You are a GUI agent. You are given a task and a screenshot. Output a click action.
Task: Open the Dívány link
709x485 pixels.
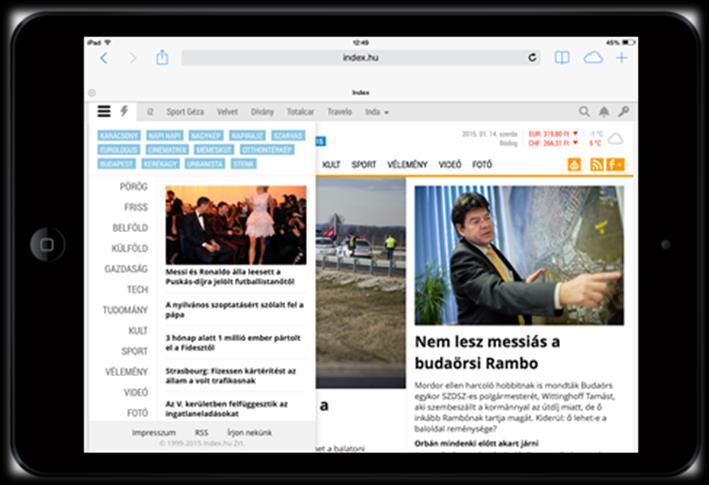click(262, 112)
